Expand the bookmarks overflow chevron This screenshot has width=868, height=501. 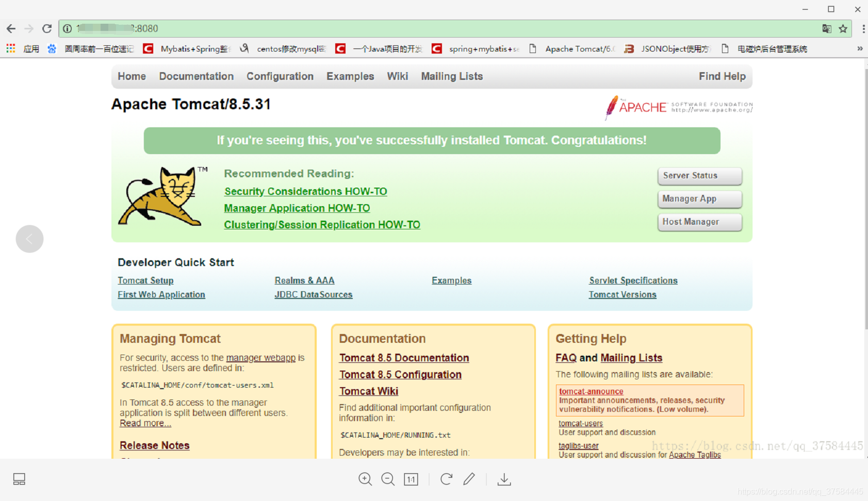pos(859,48)
